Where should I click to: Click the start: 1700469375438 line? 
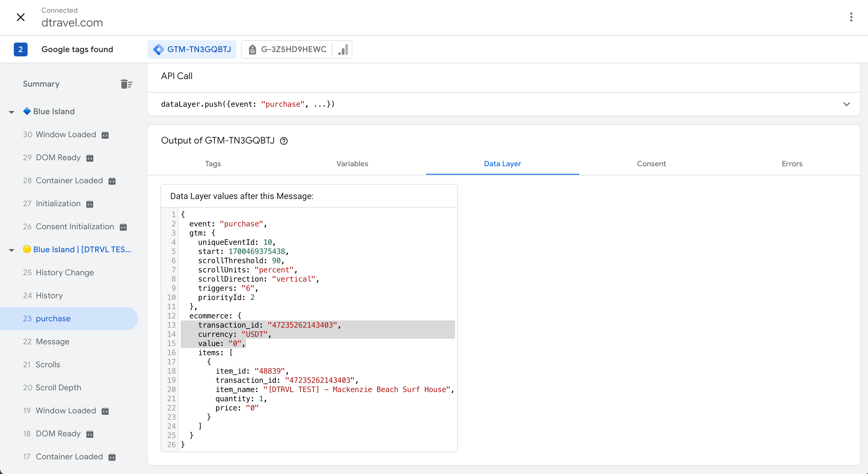click(244, 251)
